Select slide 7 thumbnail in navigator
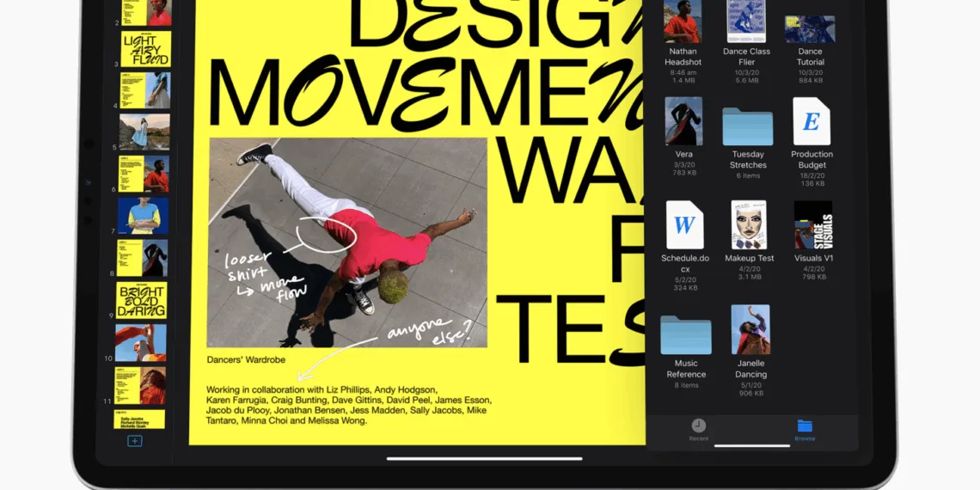980x490 pixels. pos(143,216)
